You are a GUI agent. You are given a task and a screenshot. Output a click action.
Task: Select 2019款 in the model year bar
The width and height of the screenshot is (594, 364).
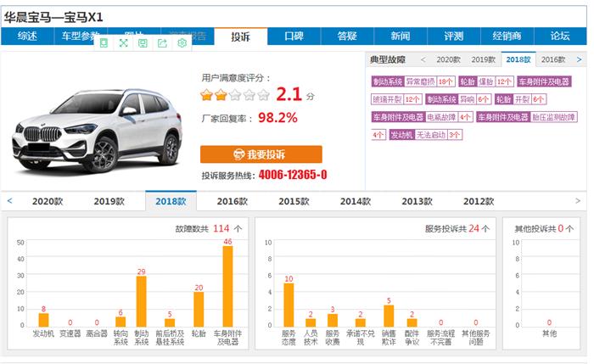pos(109,201)
